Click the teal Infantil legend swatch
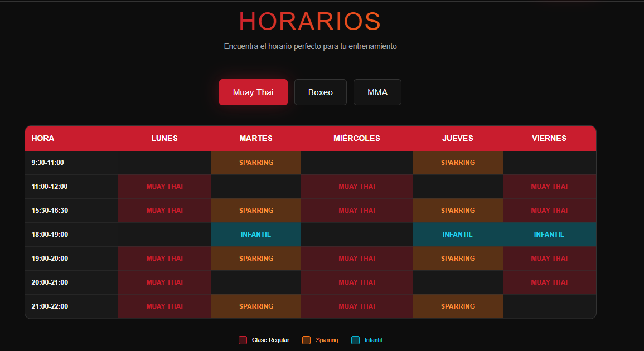This screenshot has width=644, height=351. click(x=356, y=340)
